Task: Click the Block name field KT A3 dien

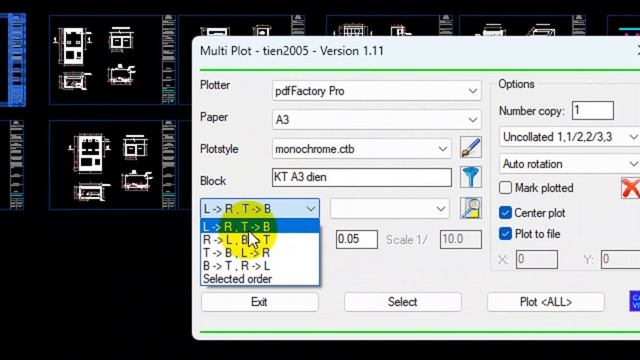Action: [x=362, y=178]
